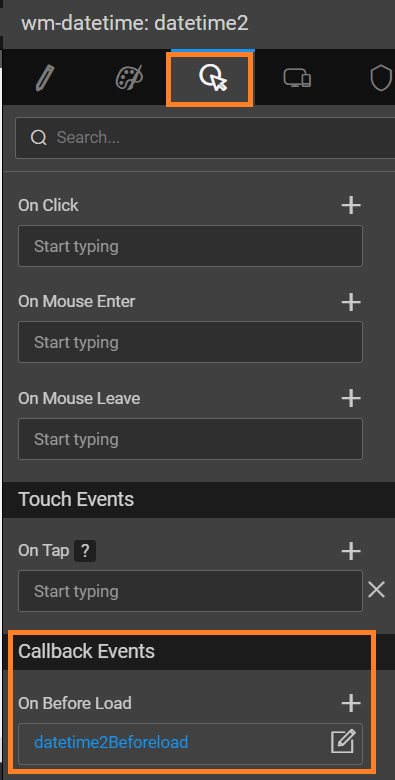Open the datetime2Beforeload link
The image size is (395, 780).
tap(111, 742)
